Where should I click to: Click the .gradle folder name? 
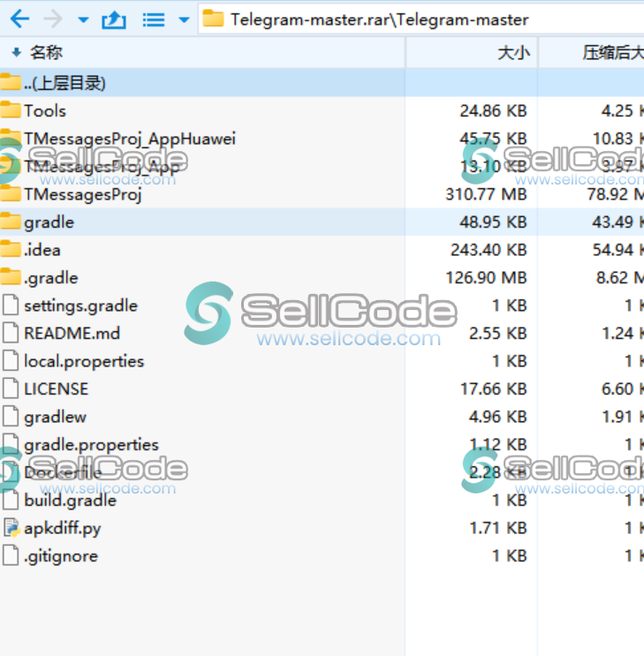(50, 278)
